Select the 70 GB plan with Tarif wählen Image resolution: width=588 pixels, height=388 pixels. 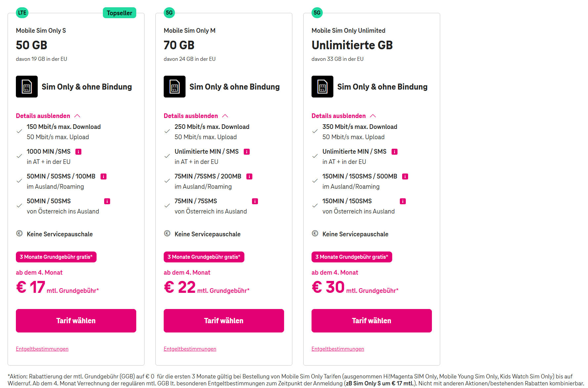click(x=224, y=321)
